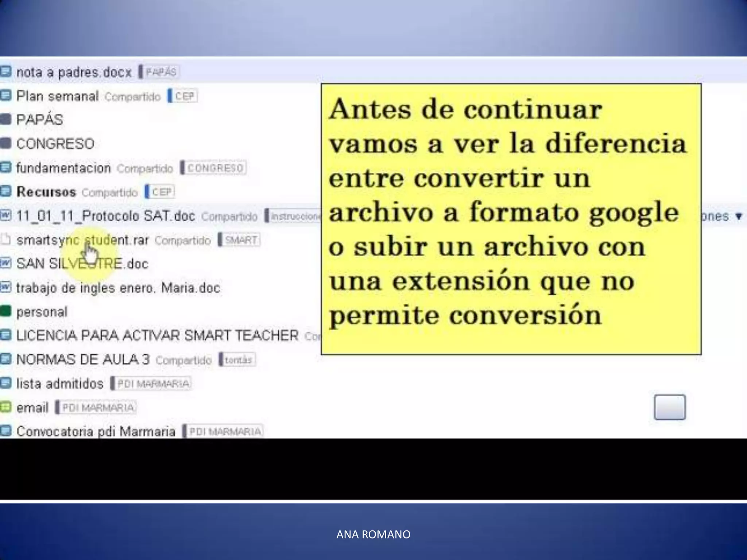The width and height of the screenshot is (747, 560).
Task: Open the NORMAS DE AULA 3 document
Action: point(83,360)
